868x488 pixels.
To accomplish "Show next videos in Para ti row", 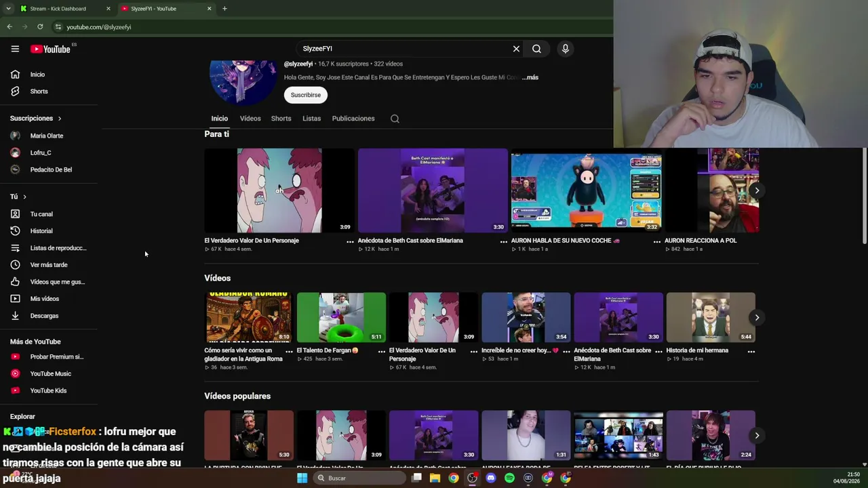I will pyautogui.click(x=757, y=190).
